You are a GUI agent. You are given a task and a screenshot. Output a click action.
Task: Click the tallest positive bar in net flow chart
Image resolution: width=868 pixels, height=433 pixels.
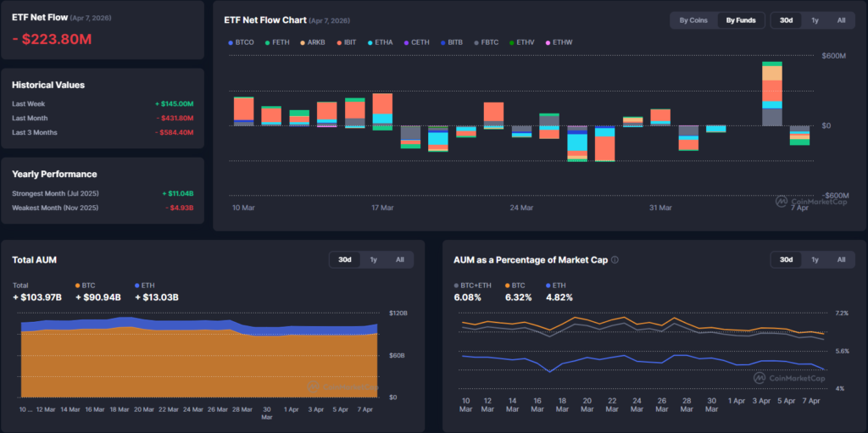[771, 93]
